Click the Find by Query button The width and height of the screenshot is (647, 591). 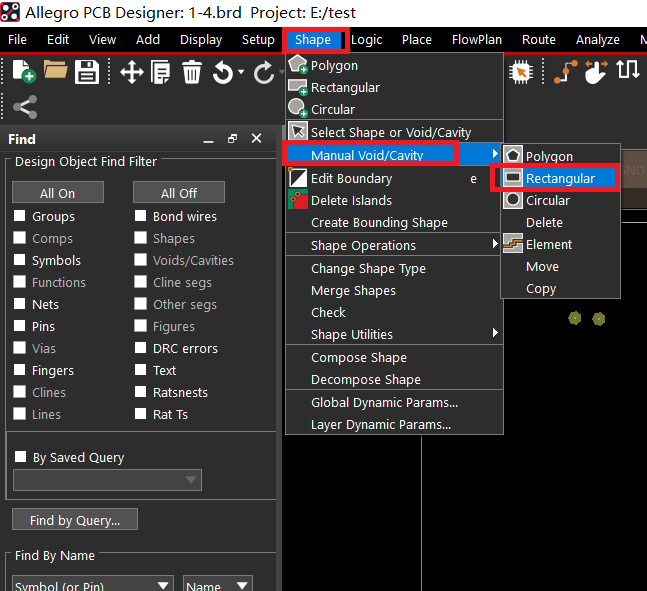pos(75,520)
